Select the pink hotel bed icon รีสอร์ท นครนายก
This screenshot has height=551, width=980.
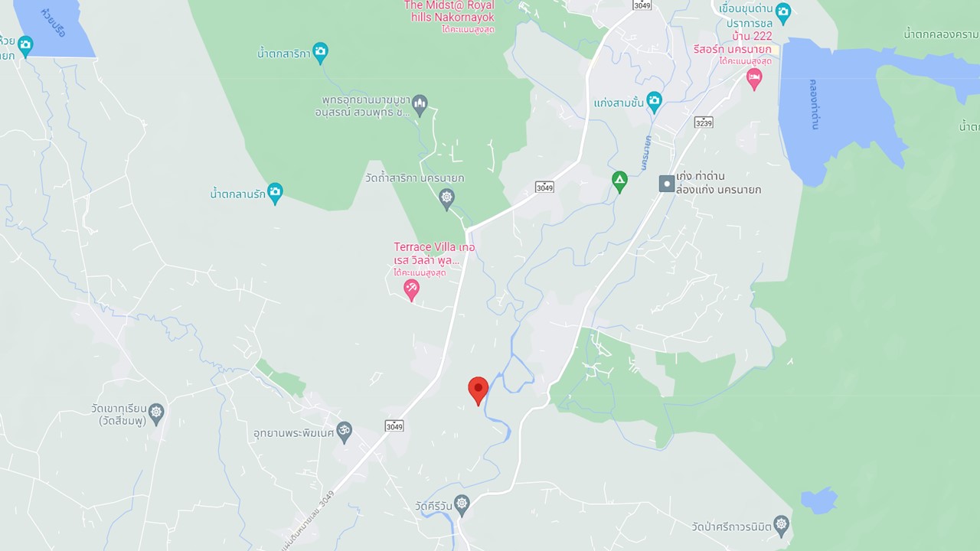[x=754, y=79]
